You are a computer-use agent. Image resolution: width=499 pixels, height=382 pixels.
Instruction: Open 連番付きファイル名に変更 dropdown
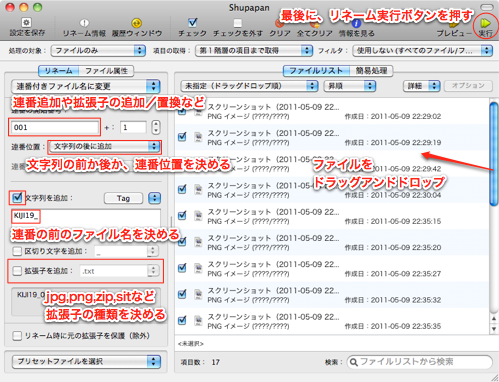[x=86, y=86]
